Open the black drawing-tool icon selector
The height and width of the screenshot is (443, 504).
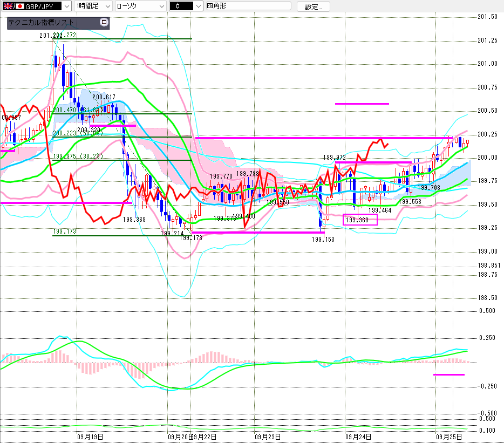pyautogui.click(x=182, y=6)
